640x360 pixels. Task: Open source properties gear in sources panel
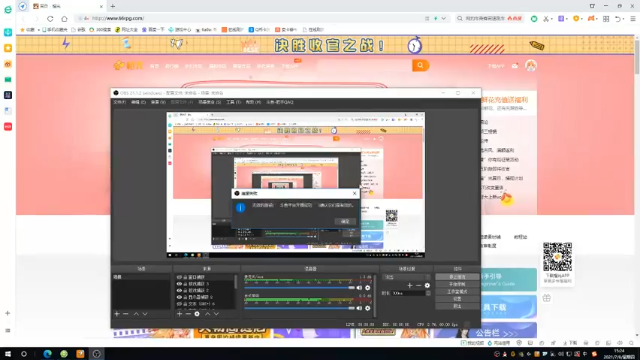197,314
